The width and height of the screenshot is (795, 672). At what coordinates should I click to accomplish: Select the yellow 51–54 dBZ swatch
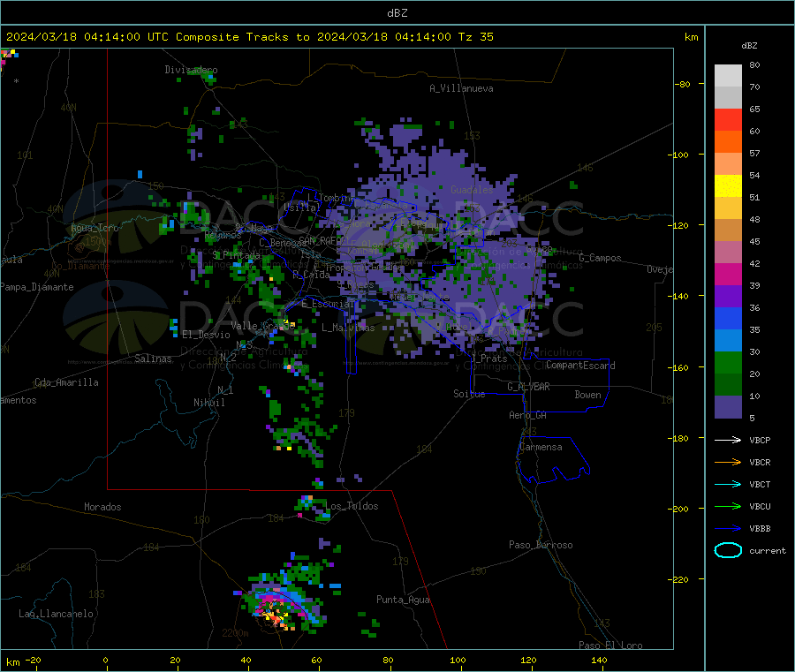(728, 186)
